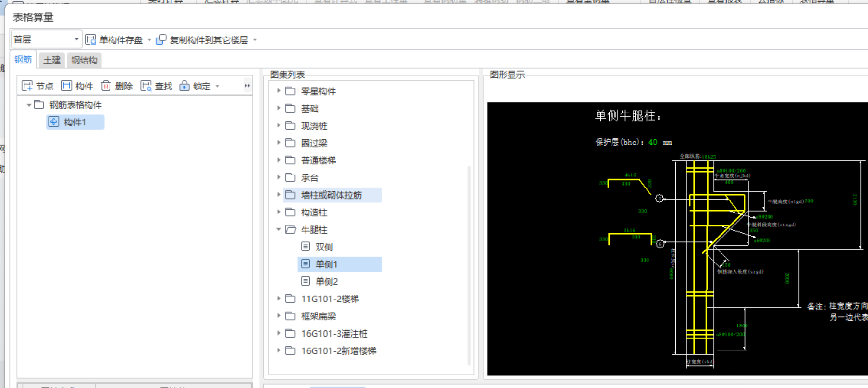
Task: Select the 单侧2 atlas item
Action: point(327,281)
